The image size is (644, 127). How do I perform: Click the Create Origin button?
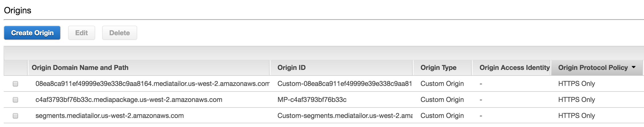coord(32,33)
